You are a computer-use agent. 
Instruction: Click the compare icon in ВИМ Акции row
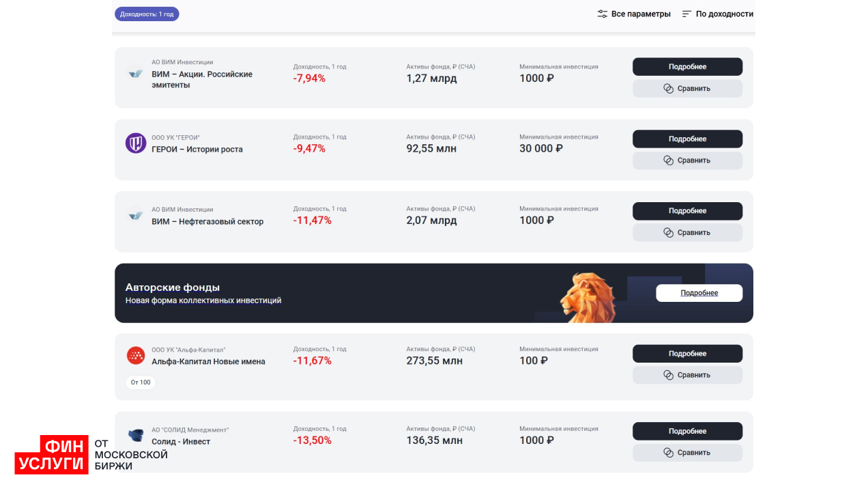click(669, 88)
